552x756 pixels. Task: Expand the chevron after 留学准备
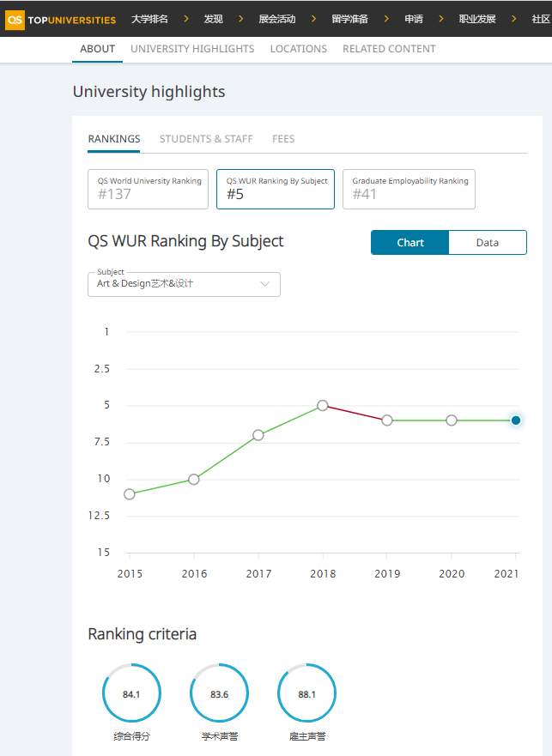point(386,19)
